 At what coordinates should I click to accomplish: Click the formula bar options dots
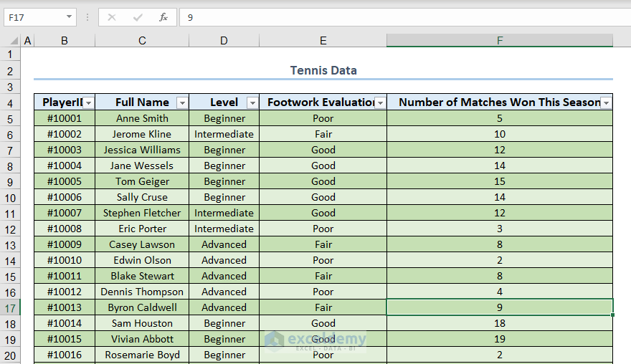tap(87, 17)
